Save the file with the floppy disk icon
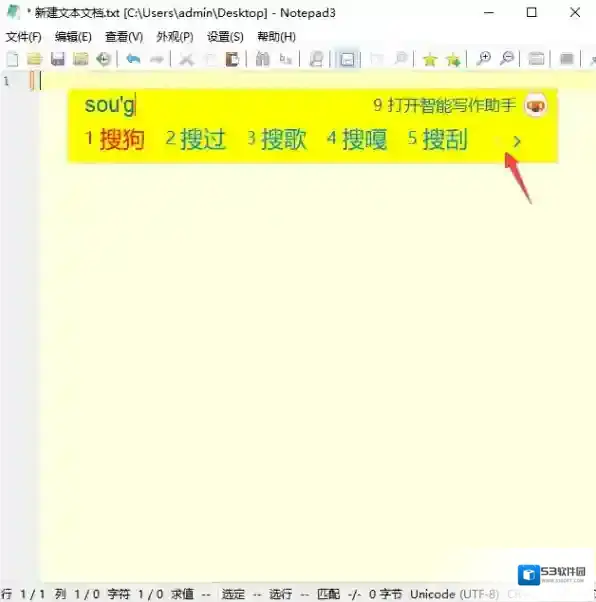596x602 pixels. [x=58, y=59]
